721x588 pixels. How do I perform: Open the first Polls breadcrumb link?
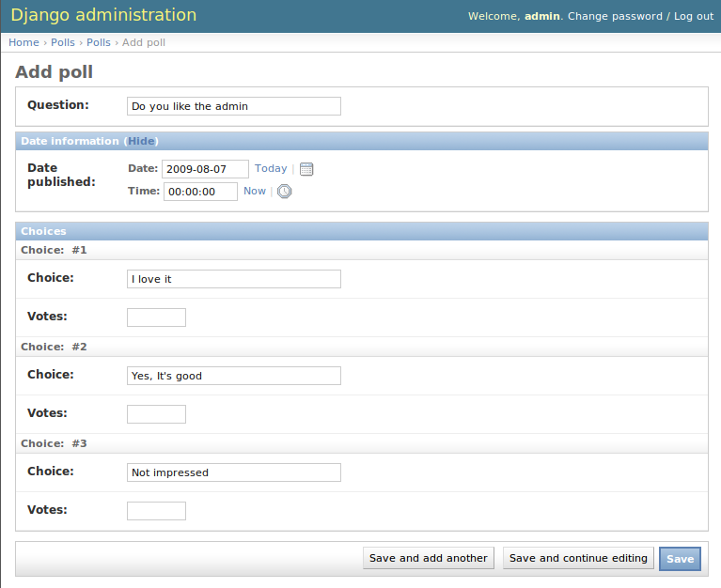[x=63, y=42]
